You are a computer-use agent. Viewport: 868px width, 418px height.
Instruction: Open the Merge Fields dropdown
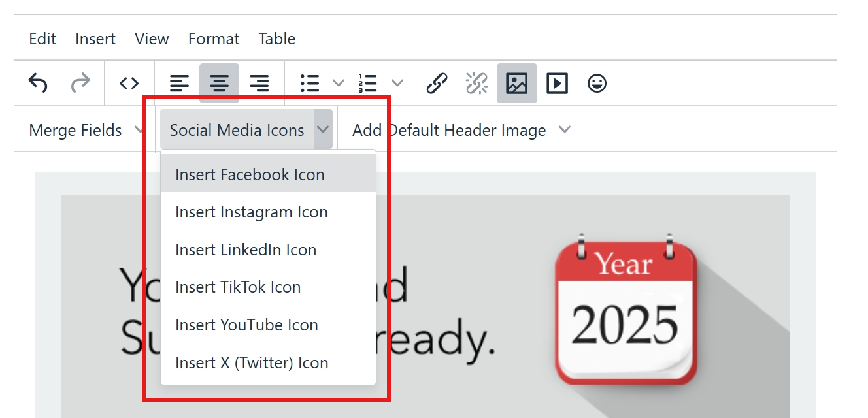(87, 130)
